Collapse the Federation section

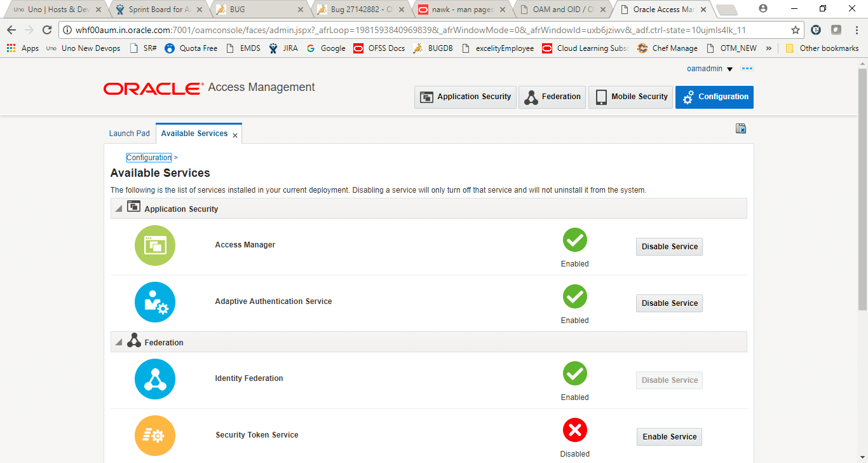point(118,343)
